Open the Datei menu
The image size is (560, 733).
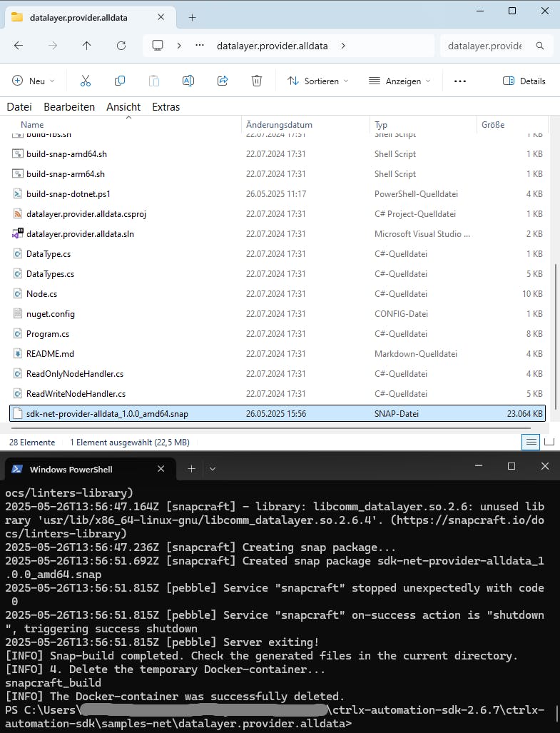[x=19, y=107]
